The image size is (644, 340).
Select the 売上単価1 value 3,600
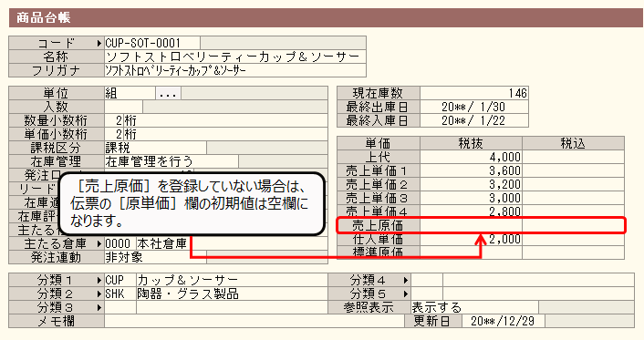pyautogui.click(x=471, y=170)
